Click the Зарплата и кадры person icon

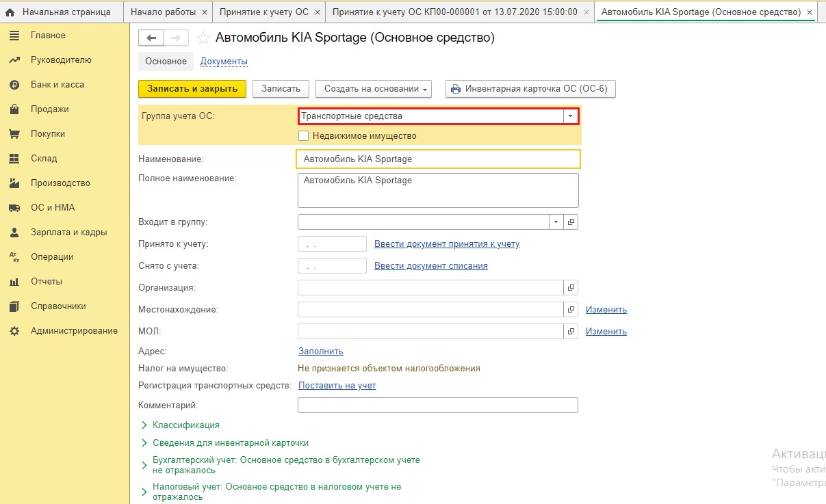click(14, 233)
